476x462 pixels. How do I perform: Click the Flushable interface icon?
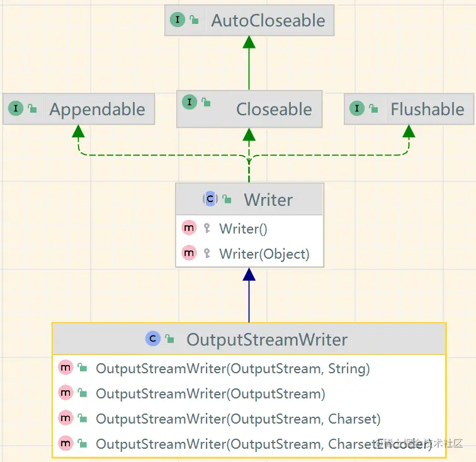[x=357, y=108]
